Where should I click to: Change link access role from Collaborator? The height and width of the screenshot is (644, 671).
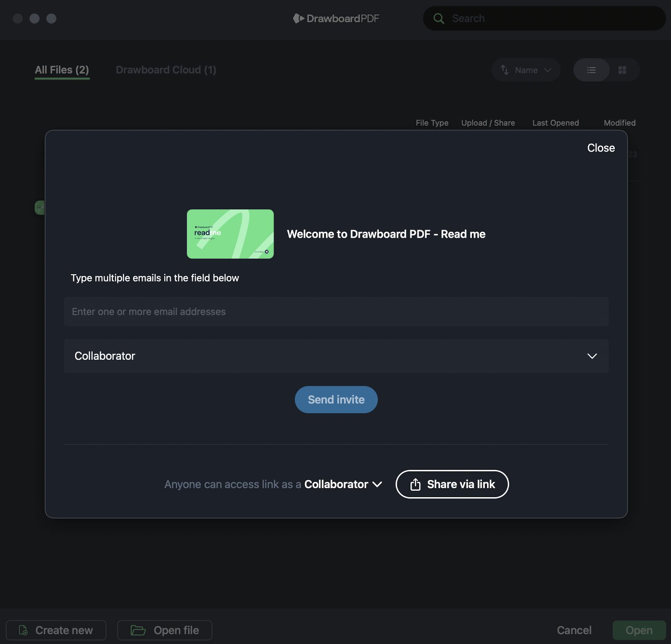[343, 484]
